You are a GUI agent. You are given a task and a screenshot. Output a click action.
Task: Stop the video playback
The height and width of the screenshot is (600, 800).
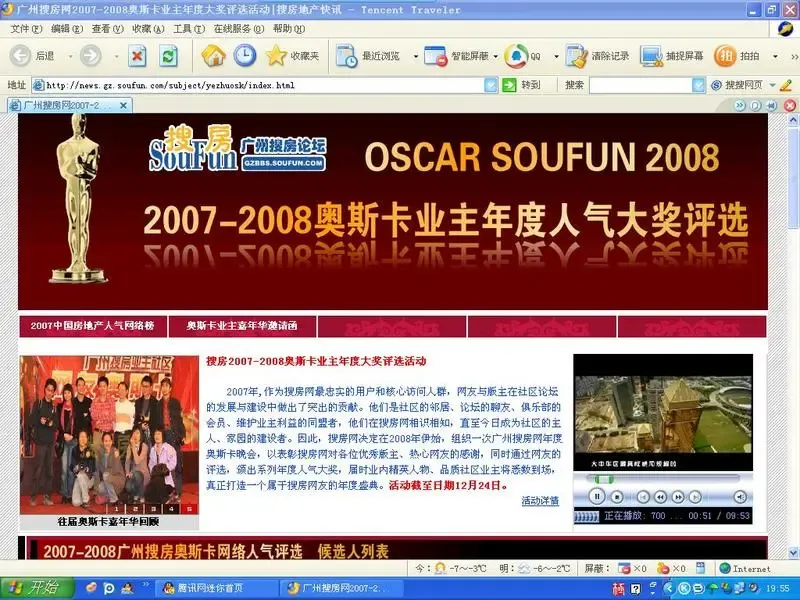coord(617,496)
